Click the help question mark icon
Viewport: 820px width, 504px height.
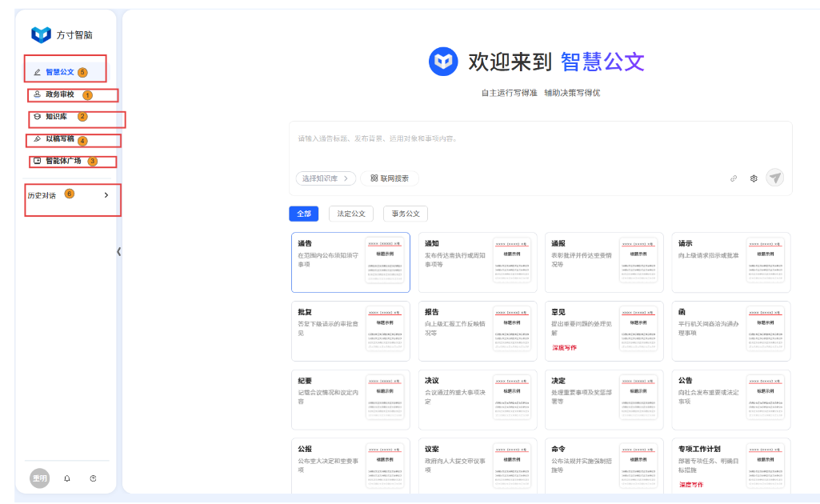point(93,478)
